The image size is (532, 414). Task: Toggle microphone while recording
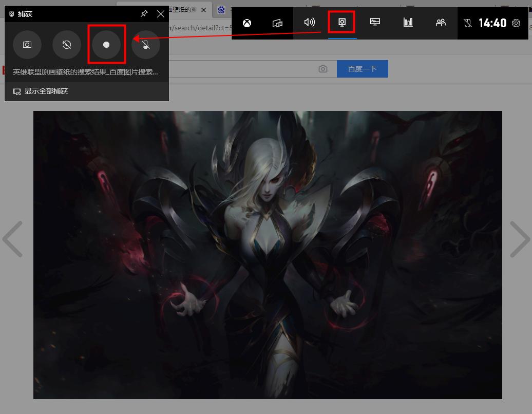[145, 45]
